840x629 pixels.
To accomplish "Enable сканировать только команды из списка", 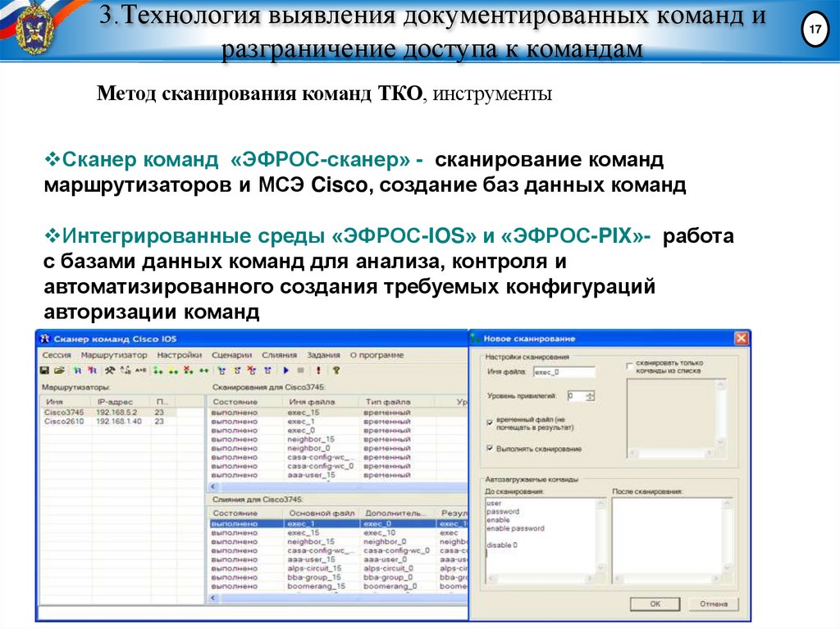I will tap(629, 366).
